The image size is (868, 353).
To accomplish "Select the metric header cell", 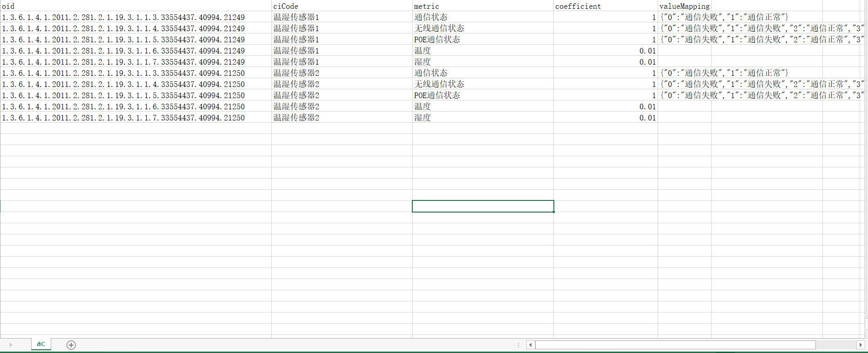I will point(483,6).
